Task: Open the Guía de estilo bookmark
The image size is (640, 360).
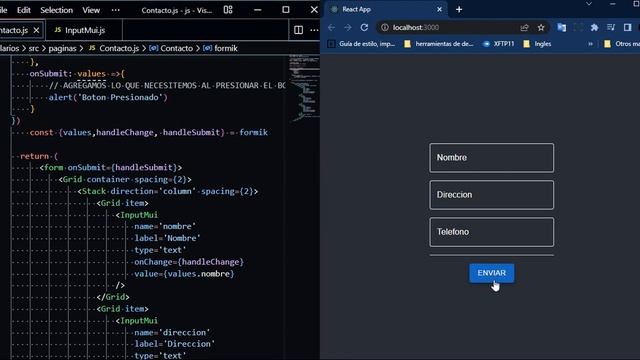Action: click(362, 44)
